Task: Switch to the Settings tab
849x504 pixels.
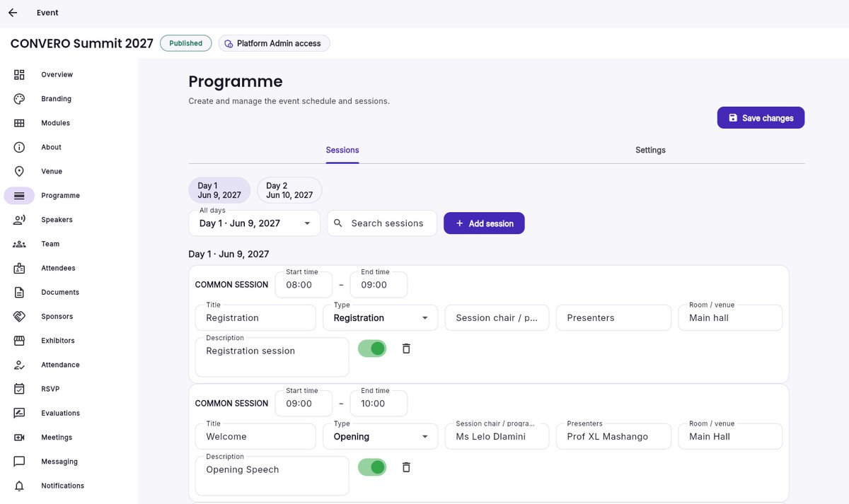Action: click(x=650, y=150)
